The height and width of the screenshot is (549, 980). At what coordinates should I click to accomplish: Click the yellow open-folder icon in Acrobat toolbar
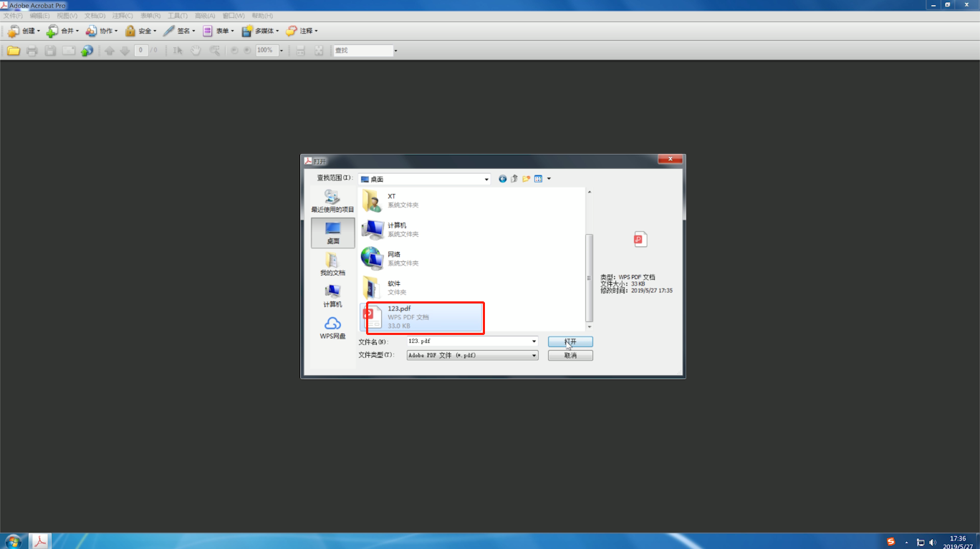13,51
